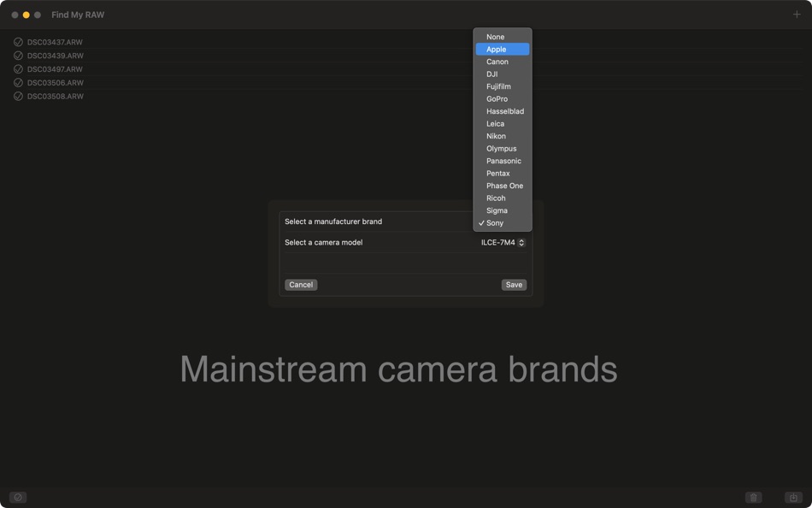The image size is (812, 508).
Task: Click the select-all checkmark icon at bottom left
Action: 18,498
